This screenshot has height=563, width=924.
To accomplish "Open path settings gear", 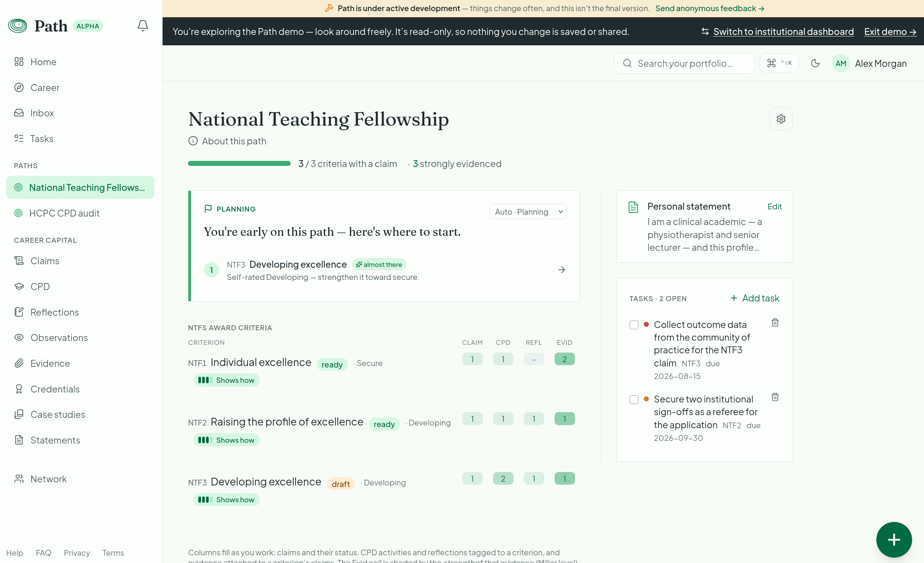I will click(x=781, y=119).
